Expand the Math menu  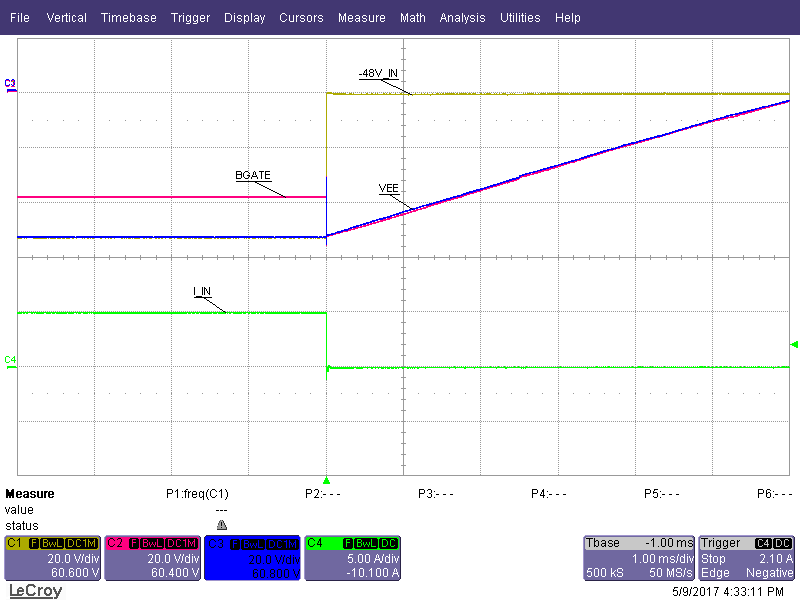point(412,18)
